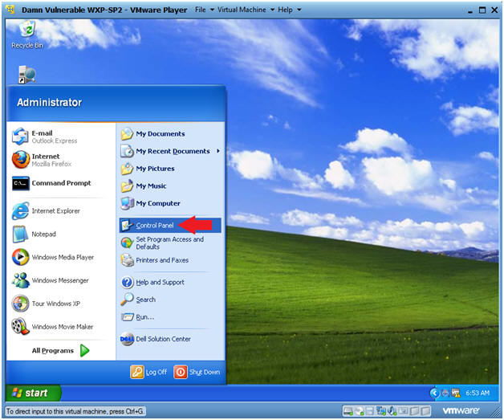
Task: Show hidden system tray icons chevron
Action: click(x=434, y=393)
